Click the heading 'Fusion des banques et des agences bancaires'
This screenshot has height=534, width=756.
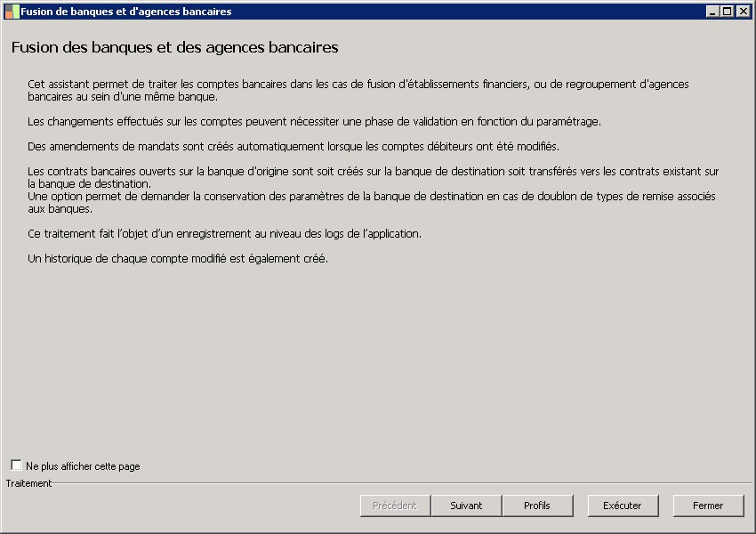[x=174, y=47]
